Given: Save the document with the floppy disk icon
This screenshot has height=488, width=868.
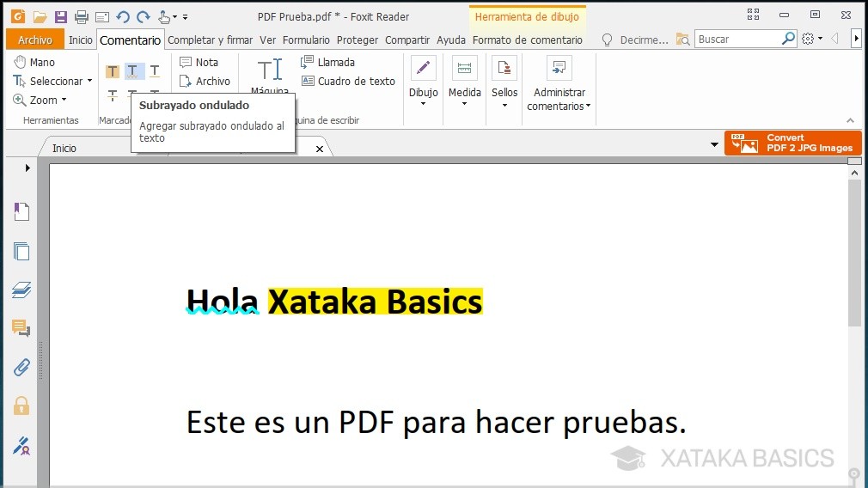Looking at the screenshot, I should point(60,17).
